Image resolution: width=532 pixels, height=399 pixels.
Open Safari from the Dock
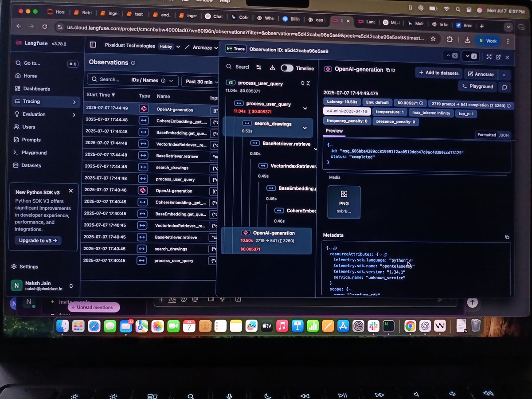point(94,327)
